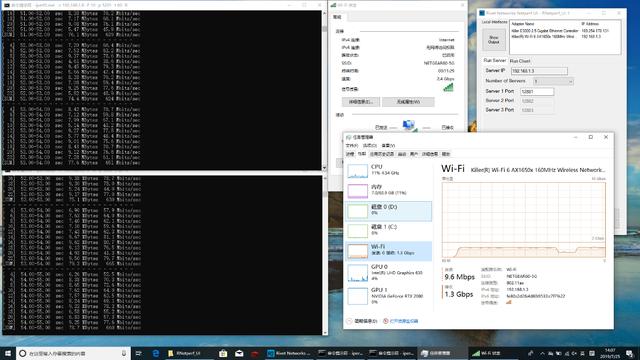
Task: Show hidden system tray icons chevron
Action: pos(542,353)
